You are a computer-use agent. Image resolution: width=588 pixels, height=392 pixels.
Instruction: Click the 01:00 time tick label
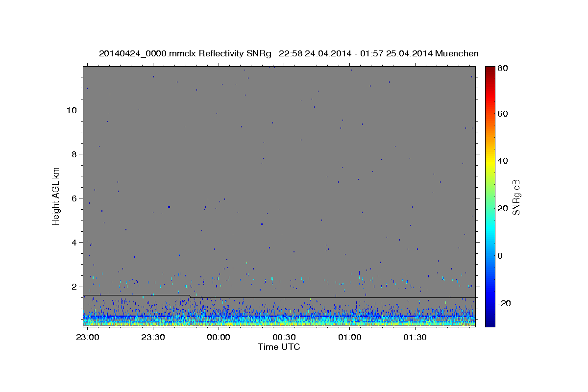[349, 338]
